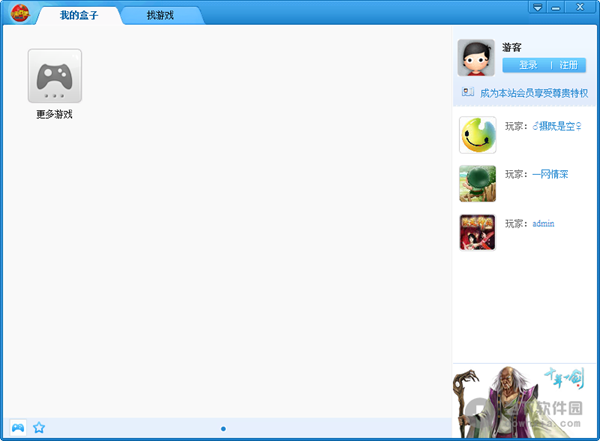Close the game box window
The height and width of the screenshot is (441, 600).
(580, 7)
